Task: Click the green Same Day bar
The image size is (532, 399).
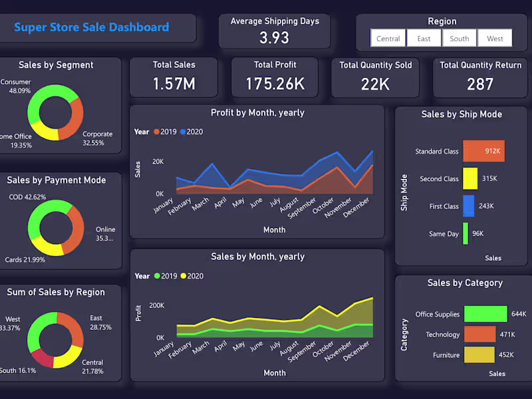Action: [x=465, y=233]
